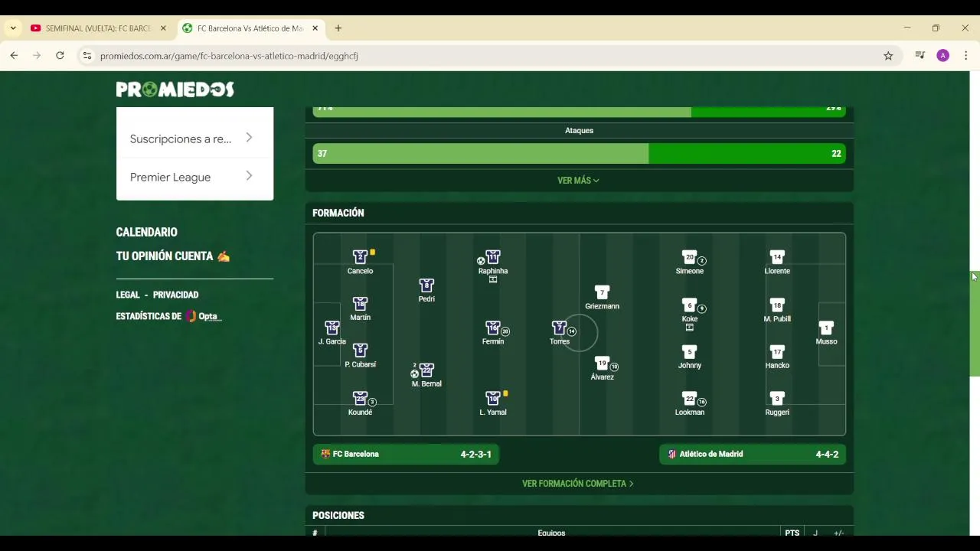Click the FORMACIÓN section heading
This screenshot has height=551, width=980.
coord(338,213)
